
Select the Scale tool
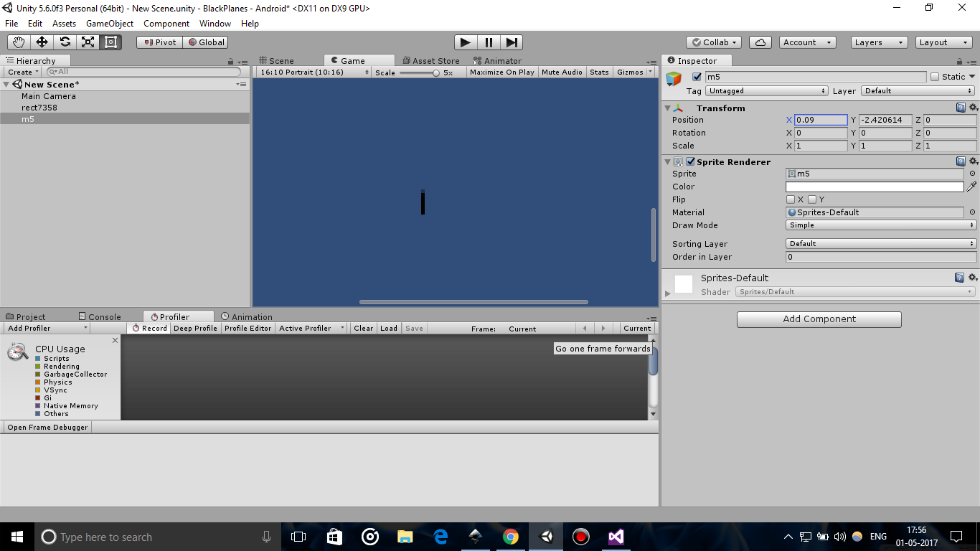pyautogui.click(x=88, y=42)
